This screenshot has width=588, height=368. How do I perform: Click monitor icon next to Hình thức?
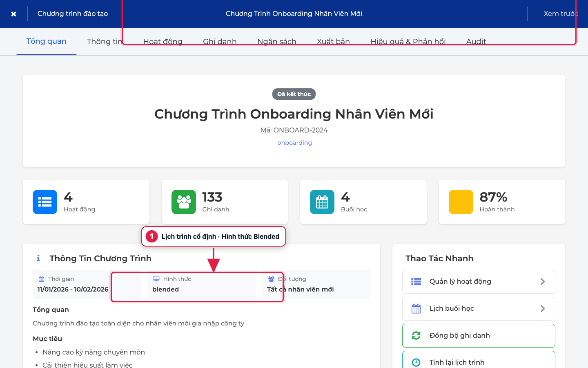click(156, 279)
